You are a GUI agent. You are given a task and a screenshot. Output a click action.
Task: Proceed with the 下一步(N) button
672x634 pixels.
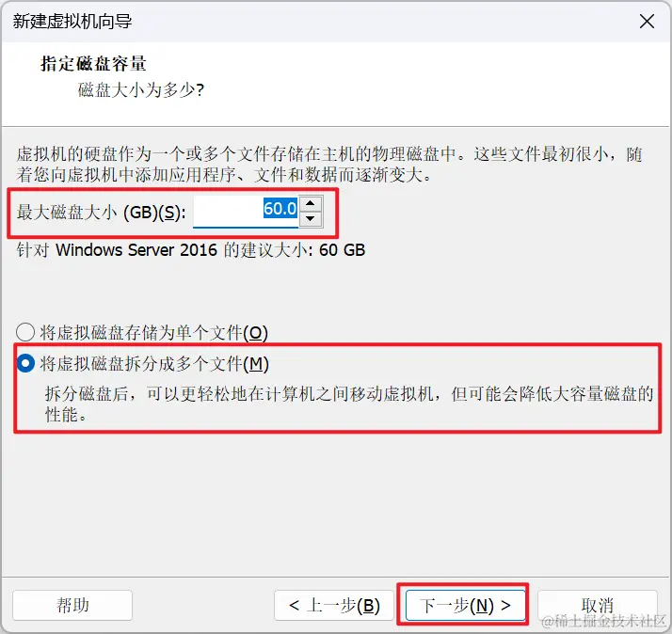coord(465,605)
